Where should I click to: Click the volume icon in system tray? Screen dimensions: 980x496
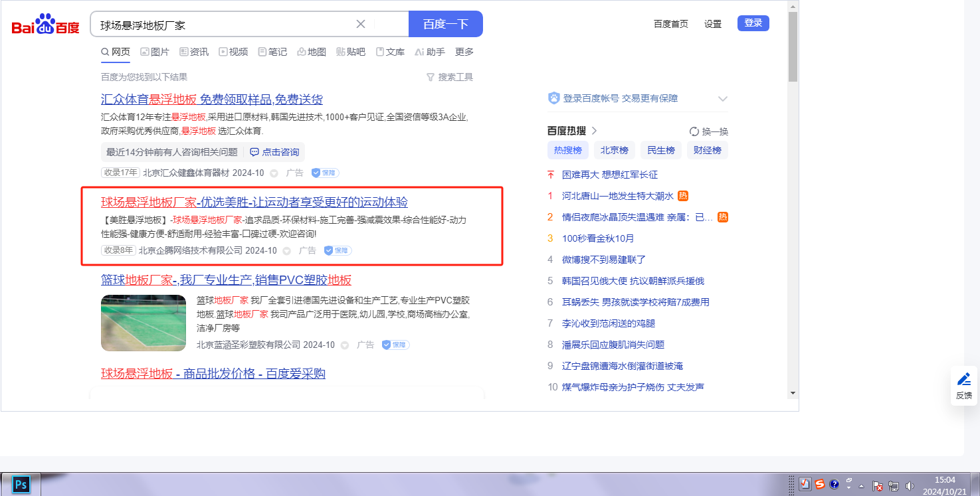[910, 485]
